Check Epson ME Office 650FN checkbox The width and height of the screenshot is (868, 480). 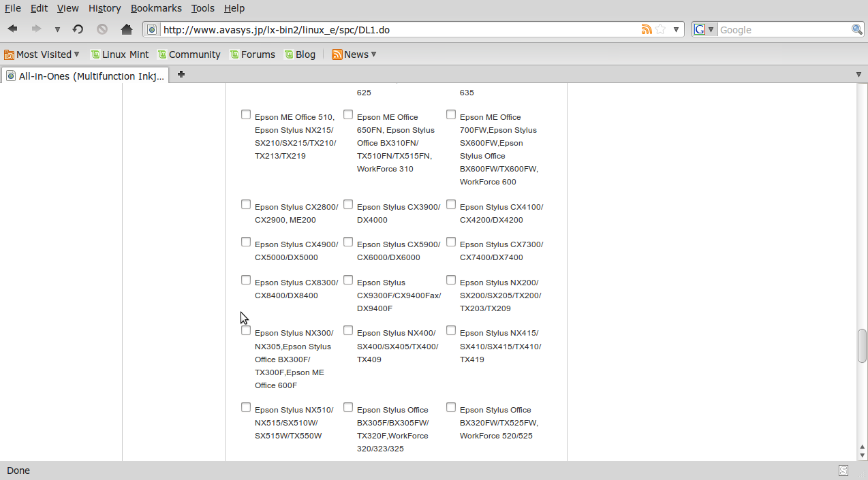348,114
